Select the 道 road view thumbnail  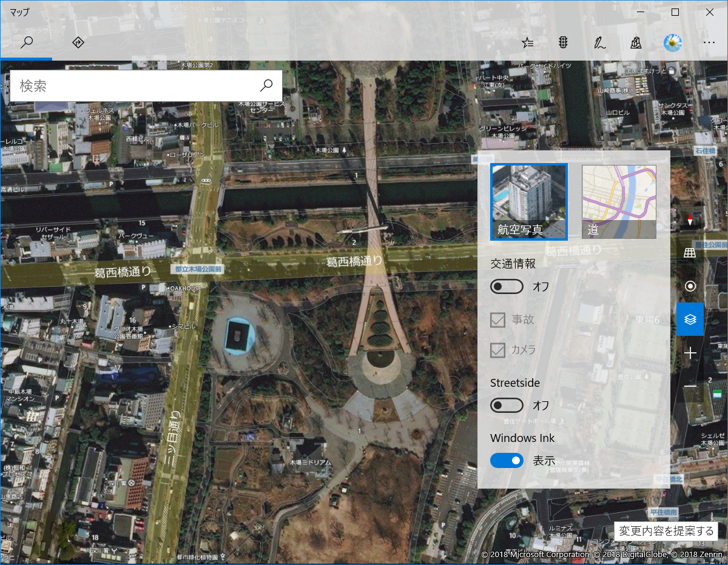[619, 202]
